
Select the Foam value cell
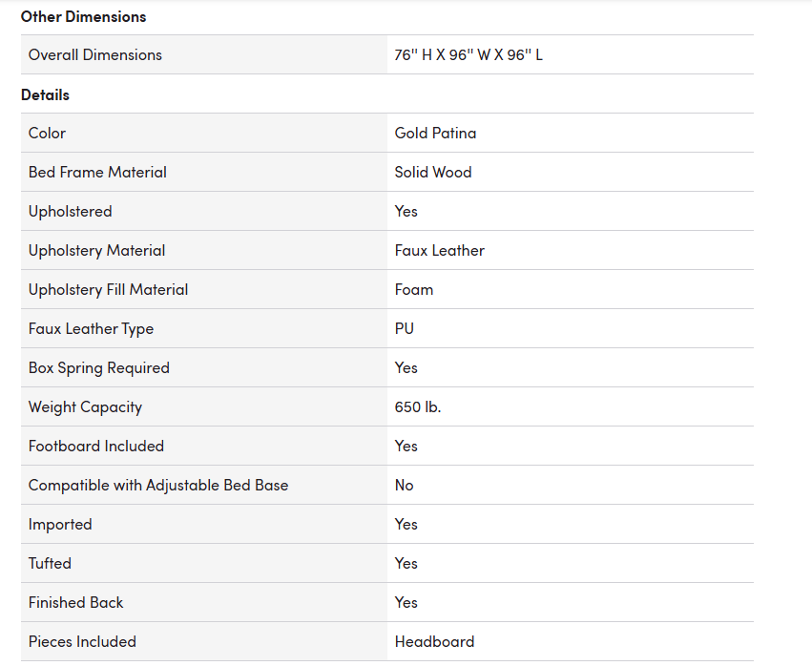pyautogui.click(x=571, y=289)
